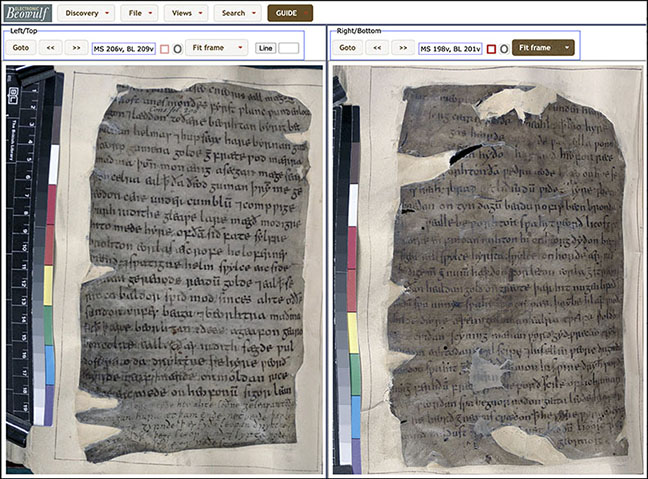This screenshot has height=479, width=648.
Task: Click the MS 198v, BL 201v field
Action: (450, 49)
